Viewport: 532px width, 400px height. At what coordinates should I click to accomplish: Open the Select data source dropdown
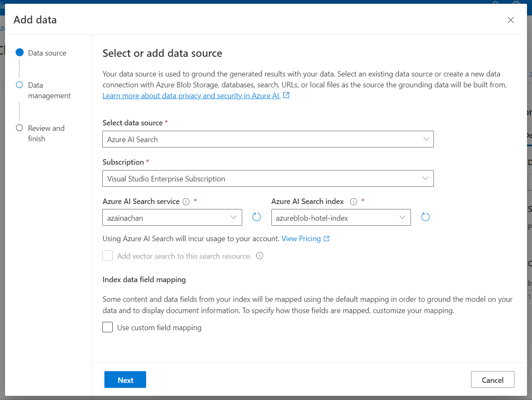click(268, 139)
